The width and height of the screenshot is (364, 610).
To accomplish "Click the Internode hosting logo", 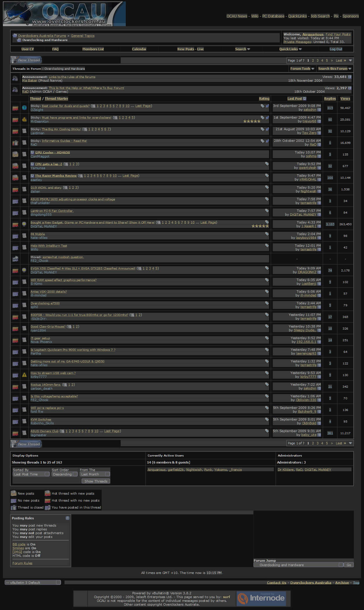I will tap(261, 598).
